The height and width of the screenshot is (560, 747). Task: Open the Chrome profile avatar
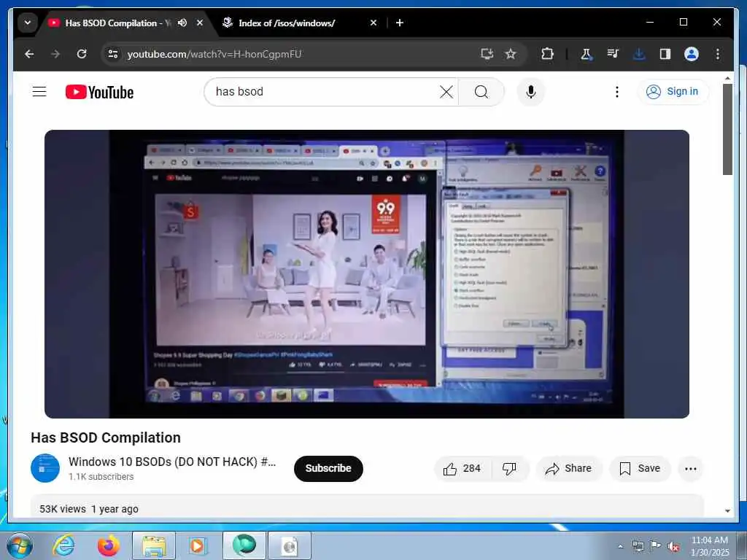[692, 54]
